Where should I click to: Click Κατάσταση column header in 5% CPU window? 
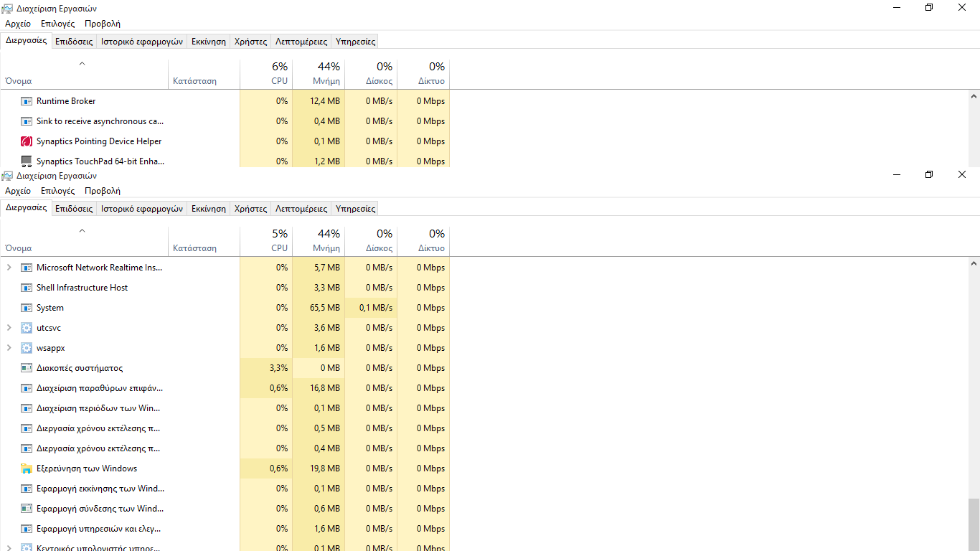pyautogui.click(x=204, y=240)
